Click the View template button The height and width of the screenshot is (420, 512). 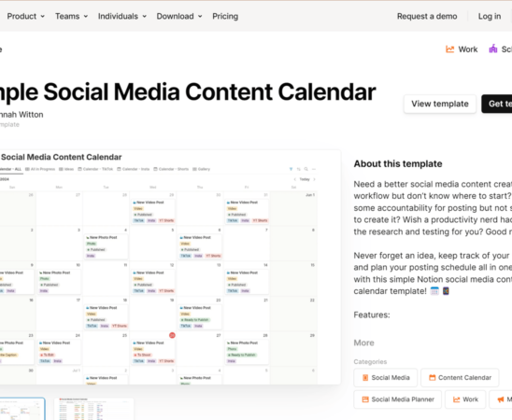click(x=440, y=104)
